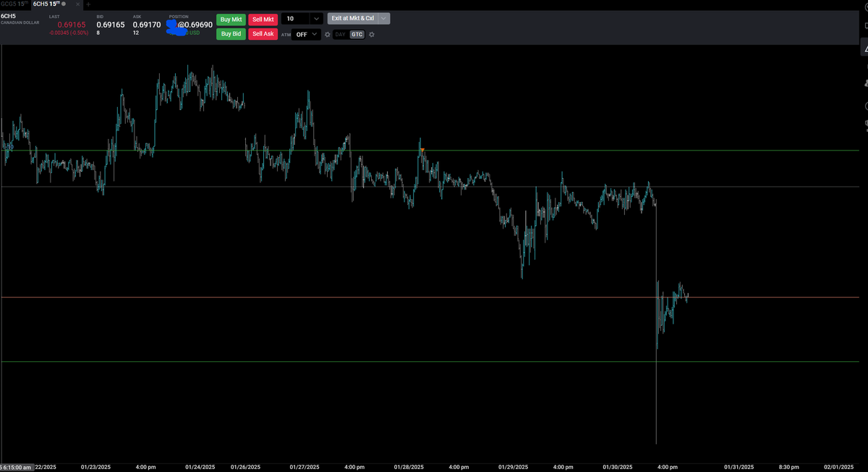Click the 6CH5 instrument symbol label
The image size is (868, 472).
click(9, 15)
